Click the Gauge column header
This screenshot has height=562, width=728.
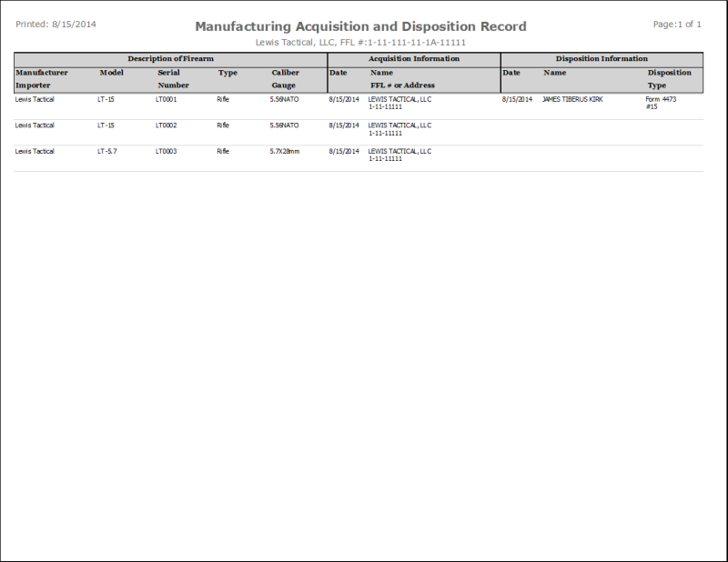pos(284,85)
